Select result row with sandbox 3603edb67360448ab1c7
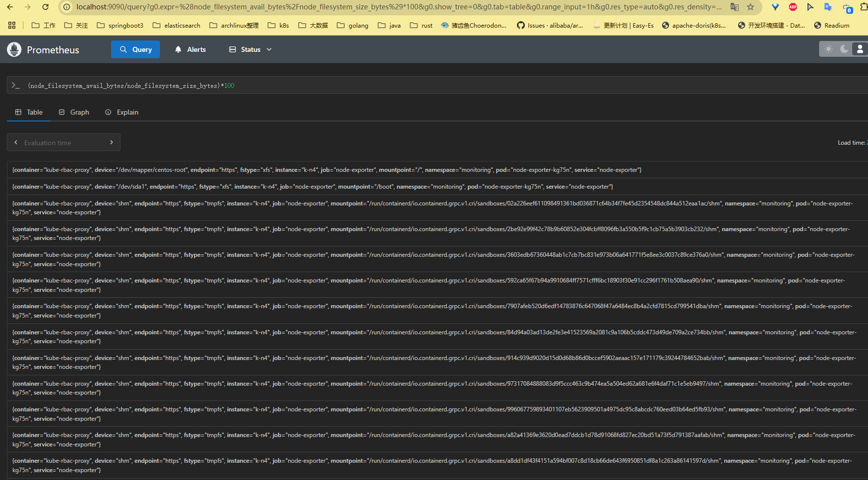Image resolution: width=868 pixels, height=480 pixels. tap(437, 259)
